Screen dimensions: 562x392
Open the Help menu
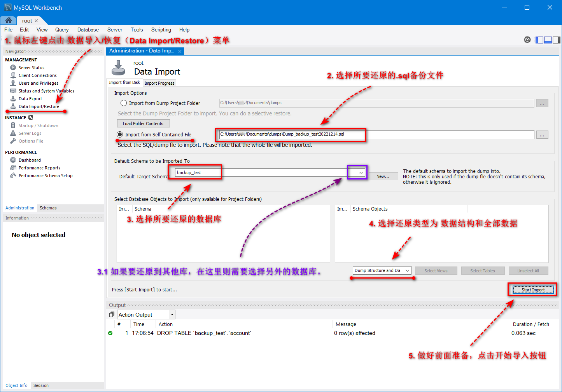(184, 30)
